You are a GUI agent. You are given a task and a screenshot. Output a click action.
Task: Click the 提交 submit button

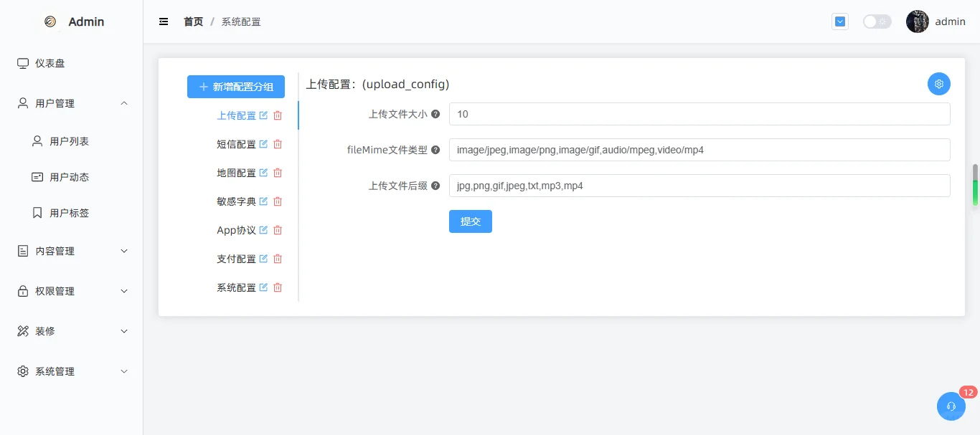tap(470, 221)
